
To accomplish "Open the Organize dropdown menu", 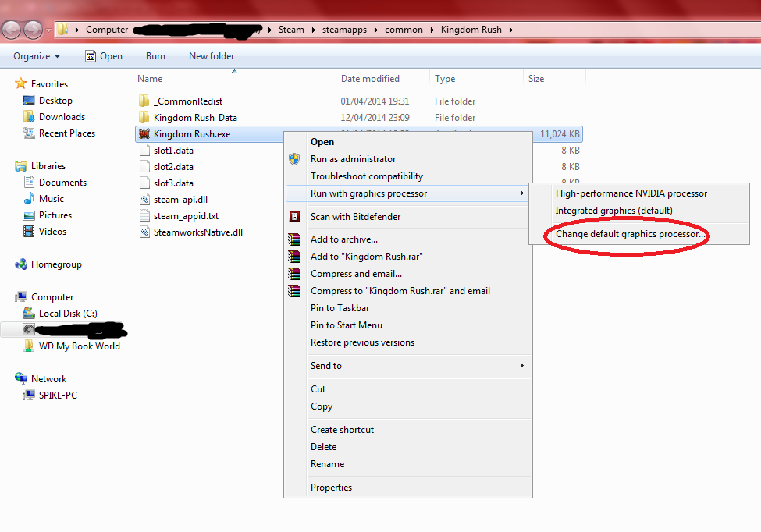I will [37, 56].
